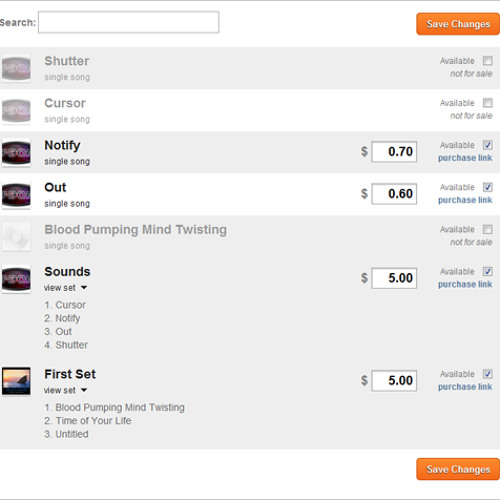Screen dimensions: 500x500
Task: Click the not for sale label for Shutter
Action: click(471, 74)
